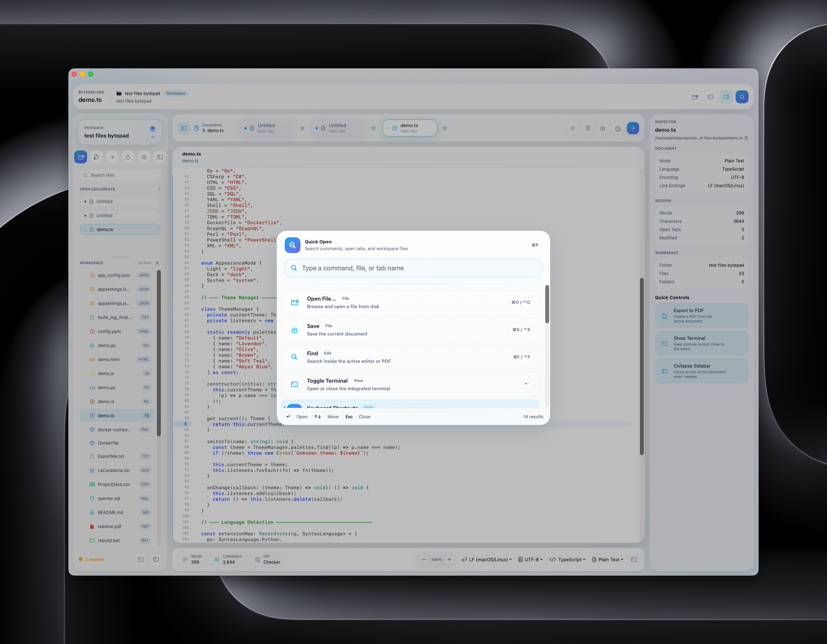Open the workspace switcher chevron
The width and height of the screenshot is (827, 644).
point(153,137)
